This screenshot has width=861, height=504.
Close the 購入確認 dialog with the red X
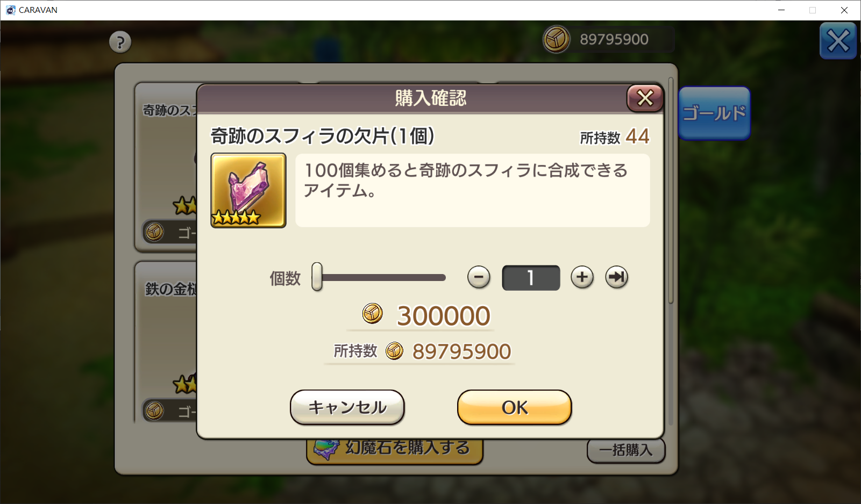tap(645, 98)
